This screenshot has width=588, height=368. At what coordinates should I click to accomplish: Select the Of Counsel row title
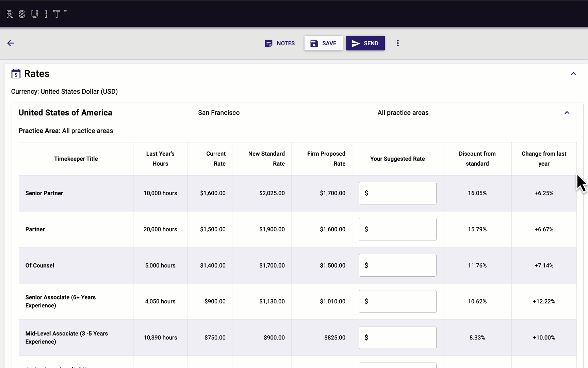tap(40, 265)
